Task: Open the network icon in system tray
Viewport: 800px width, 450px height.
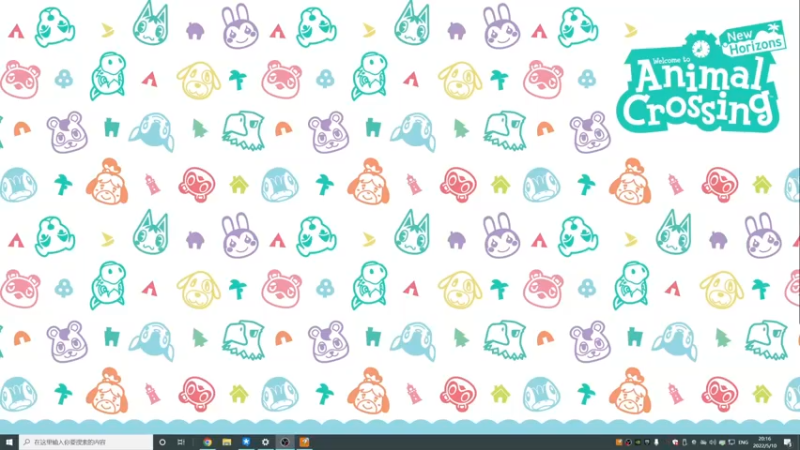Action: pyautogui.click(x=732, y=442)
